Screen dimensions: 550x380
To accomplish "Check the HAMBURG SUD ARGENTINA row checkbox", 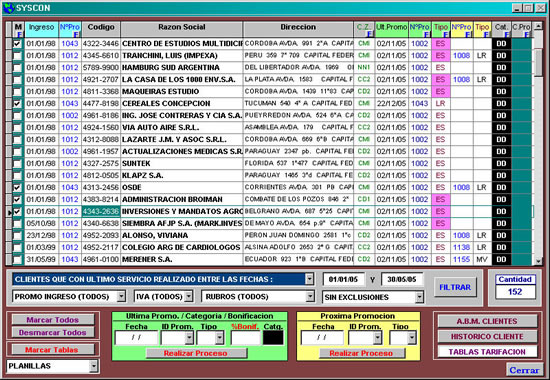I will (x=17, y=67).
